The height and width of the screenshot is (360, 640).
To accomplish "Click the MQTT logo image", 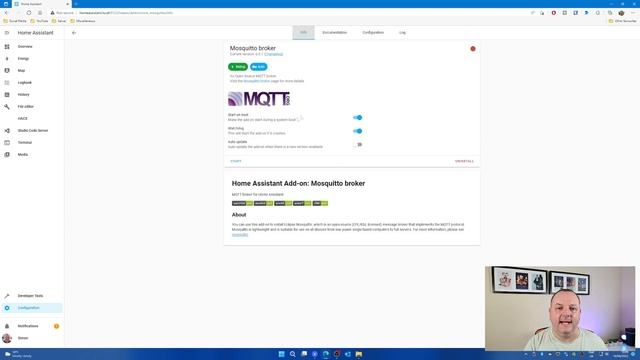I will (x=259, y=99).
